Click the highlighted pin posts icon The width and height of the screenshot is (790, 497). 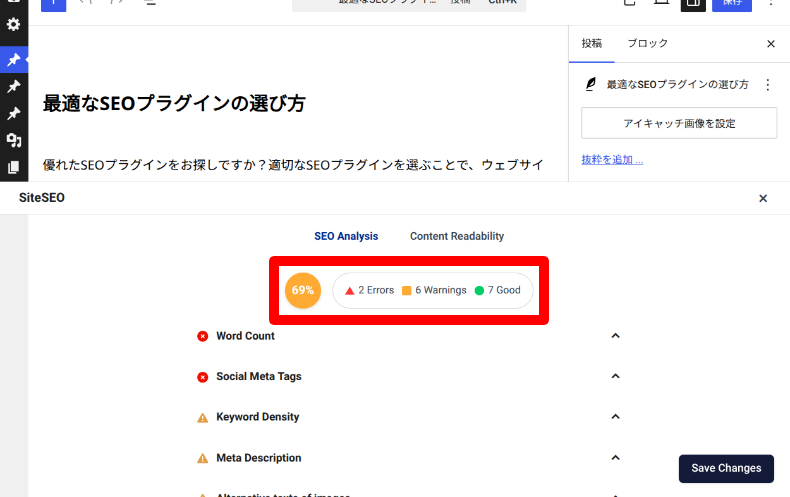pyautogui.click(x=14, y=59)
